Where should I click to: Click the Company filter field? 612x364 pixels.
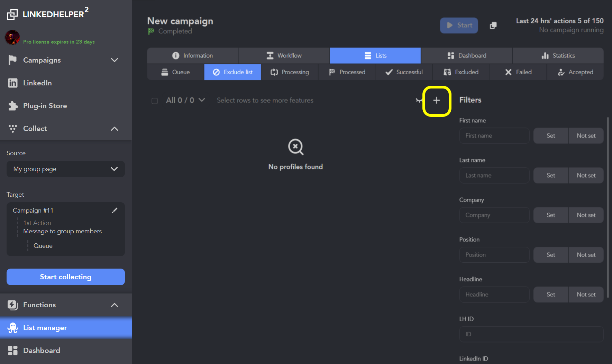(x=494, y=215)
